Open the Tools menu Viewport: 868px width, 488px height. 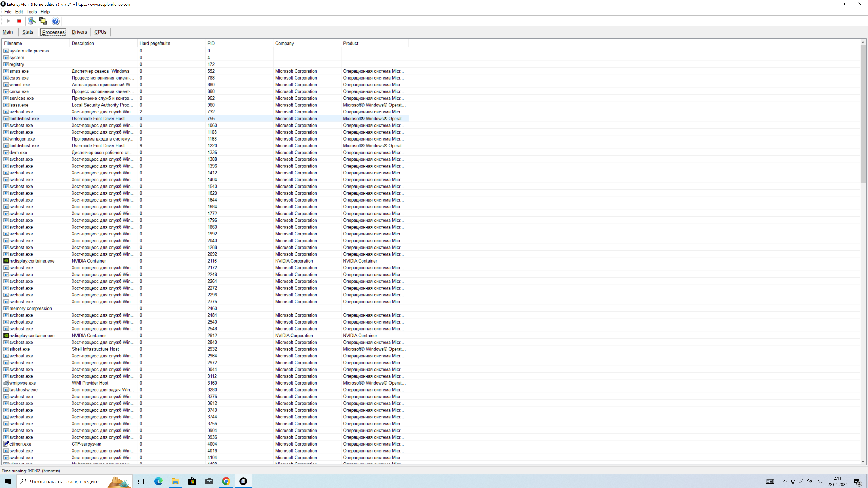coord(32,12)
